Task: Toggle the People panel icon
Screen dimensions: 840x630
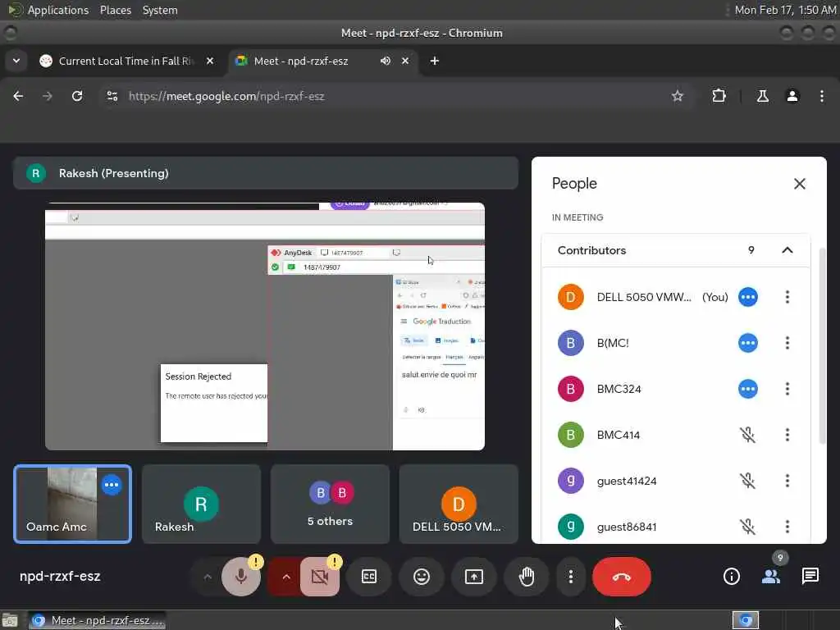Action: tap(771, 577)
